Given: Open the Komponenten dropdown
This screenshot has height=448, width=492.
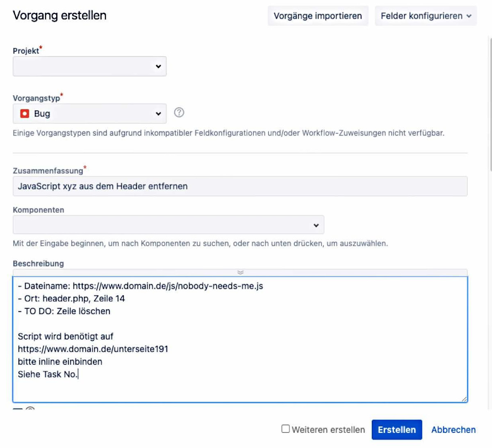Looking at the screenshot, I should coord(169,225).
